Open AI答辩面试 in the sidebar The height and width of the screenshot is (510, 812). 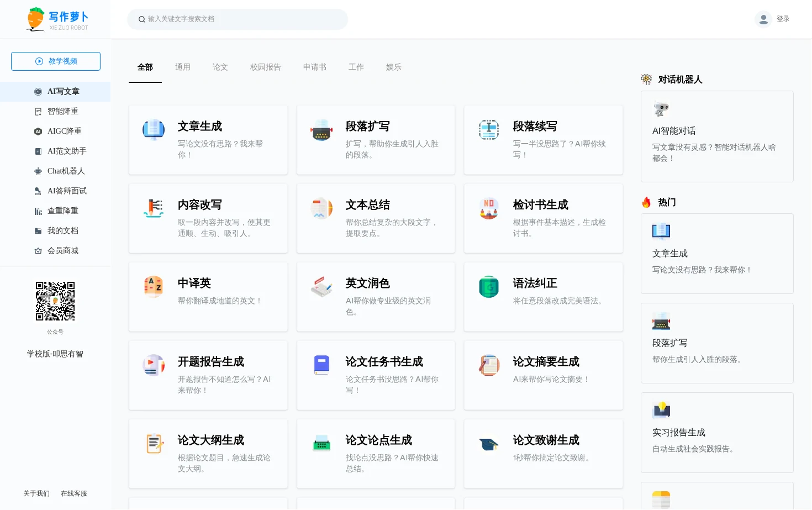55,191
